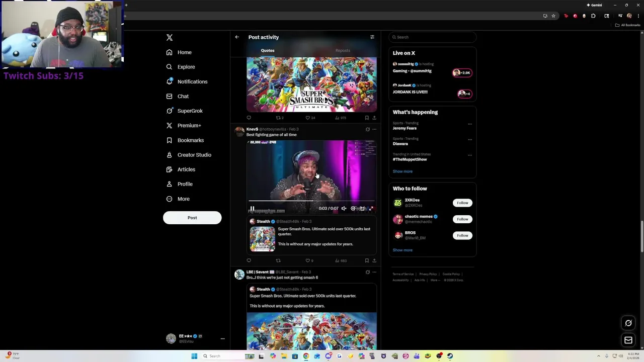Screen dimensions: 644x362
Task: Switch to the Reposts tab
Action: click(x=343, y=50)
